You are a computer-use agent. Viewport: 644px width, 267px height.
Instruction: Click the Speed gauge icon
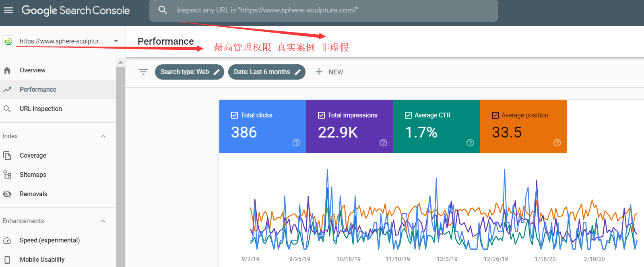(x=7, y=240)
